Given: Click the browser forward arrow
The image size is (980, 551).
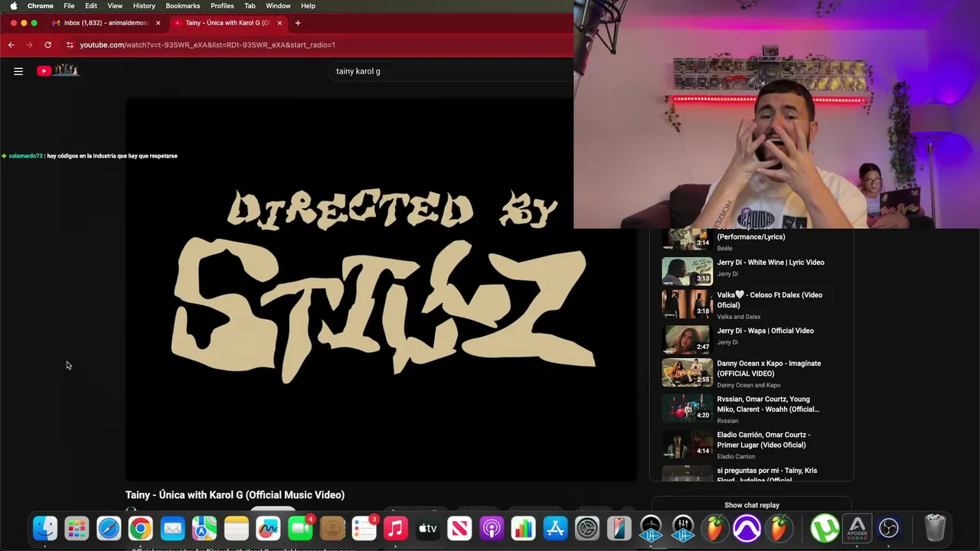Looking at the screenshot, I should pyautogui.click(x=30, y=45).
